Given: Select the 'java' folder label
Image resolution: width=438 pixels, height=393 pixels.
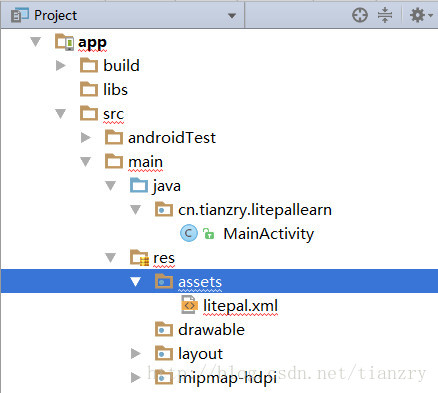Looking at the screenshot, I should (x=166, y=186).
